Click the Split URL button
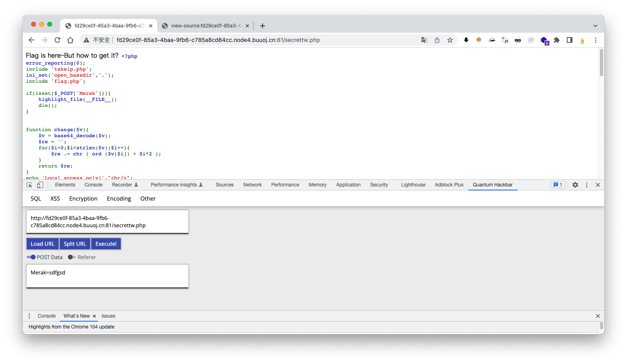627x364 pixels. click(75, 244)
